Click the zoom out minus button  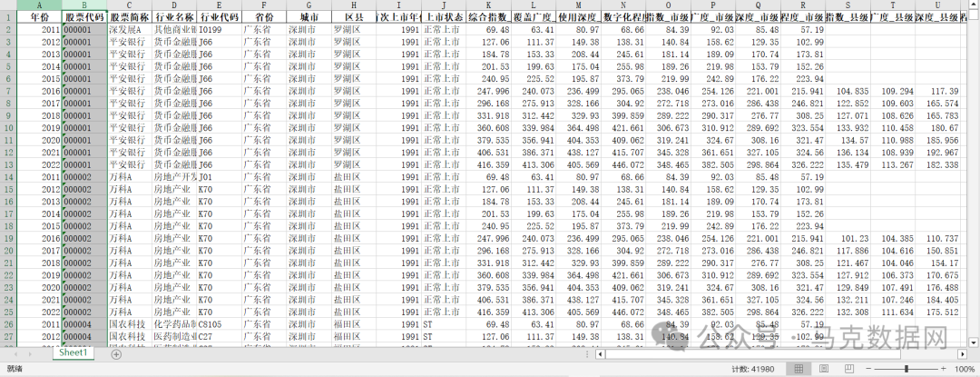[x=868, y=369]
